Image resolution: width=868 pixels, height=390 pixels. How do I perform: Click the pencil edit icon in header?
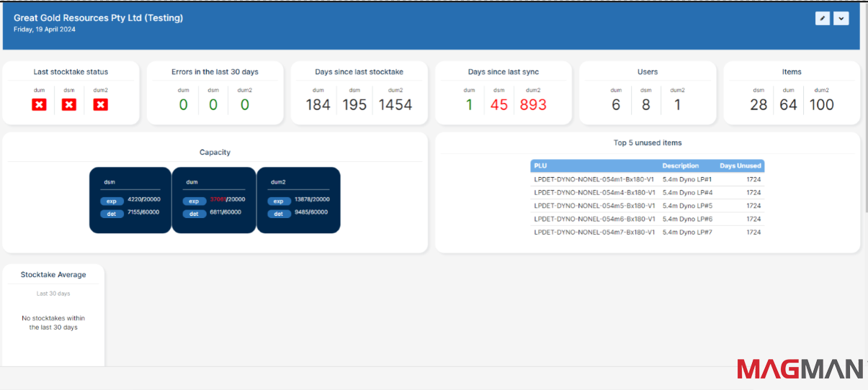click(822, 19)
